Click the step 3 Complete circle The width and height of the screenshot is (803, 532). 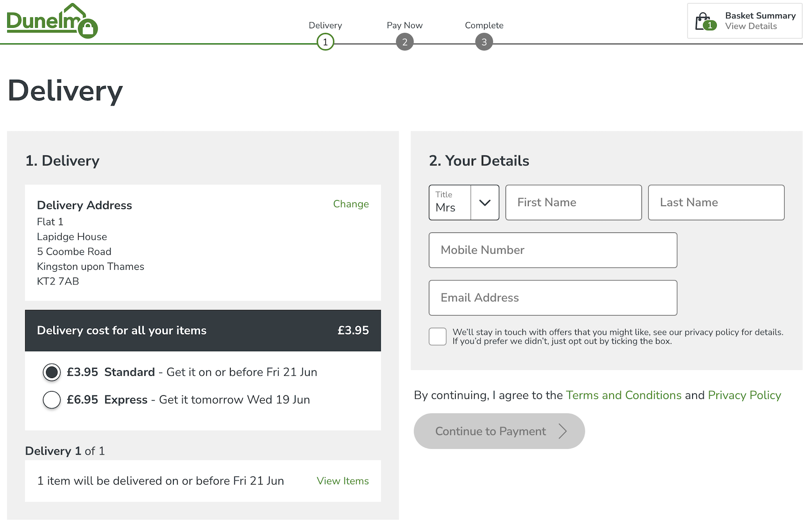click(484, 42)
